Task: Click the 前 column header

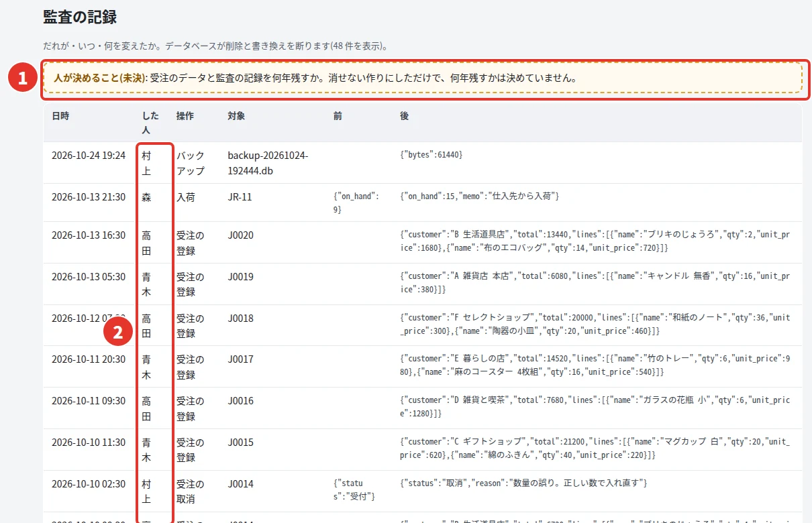Action: (338, 116)
